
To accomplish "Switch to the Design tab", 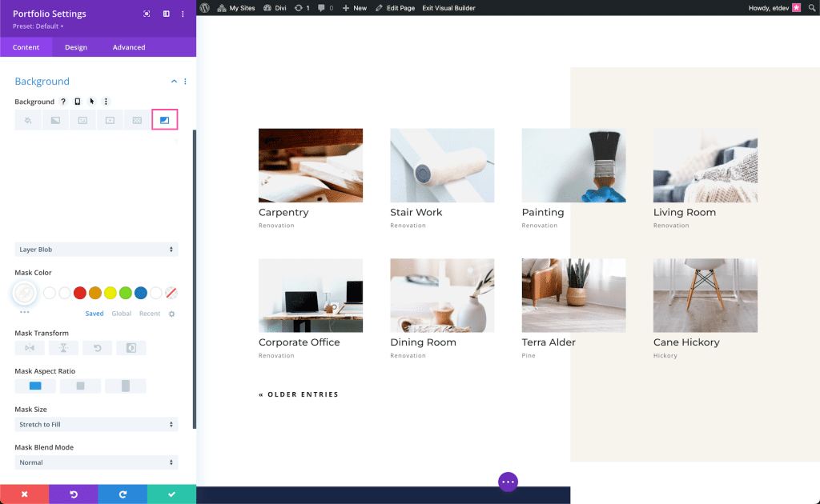I will (x=75, y=46).
